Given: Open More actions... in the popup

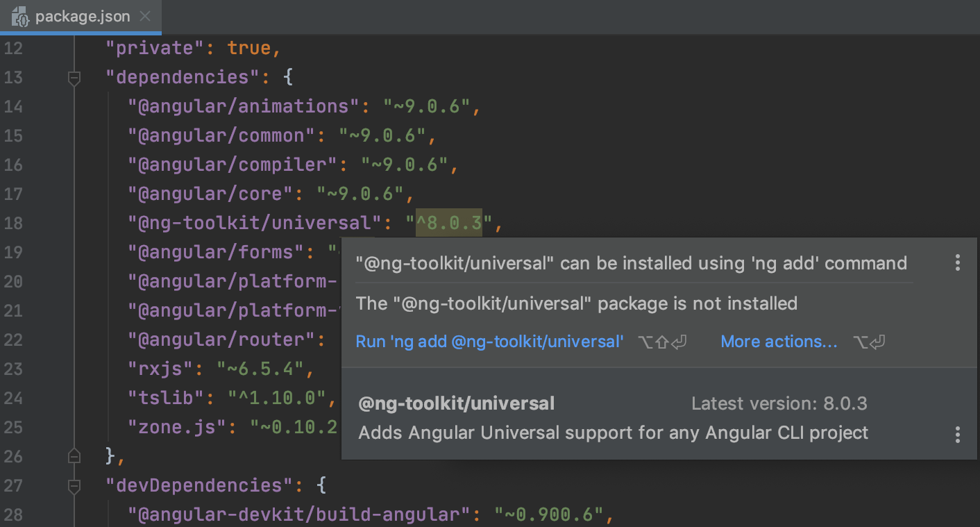Looking at the screenshot, I should (779, 342).
